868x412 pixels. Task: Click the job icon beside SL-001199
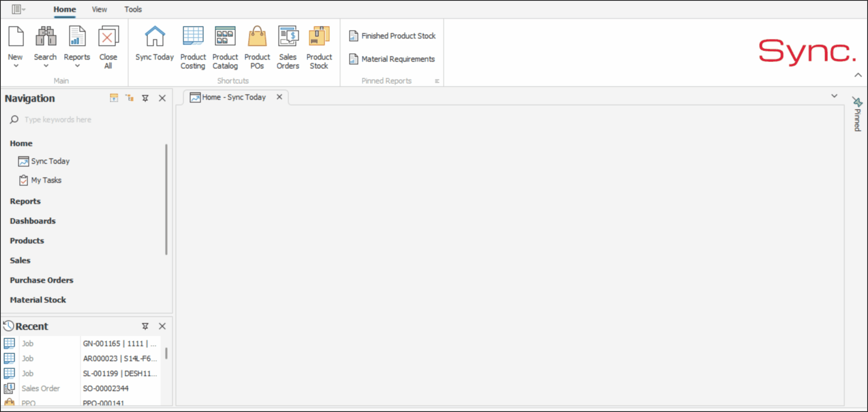[10, 373]
